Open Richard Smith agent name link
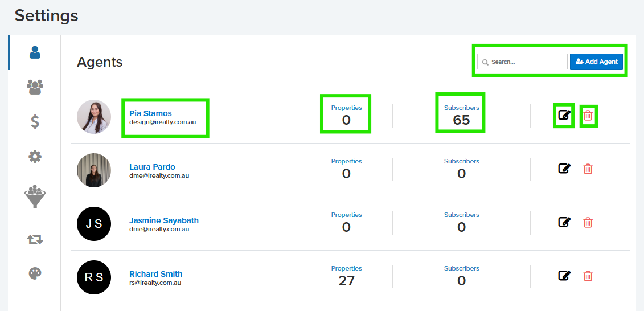644x311 pixels. pyautogui.click(x=155, y=274)
